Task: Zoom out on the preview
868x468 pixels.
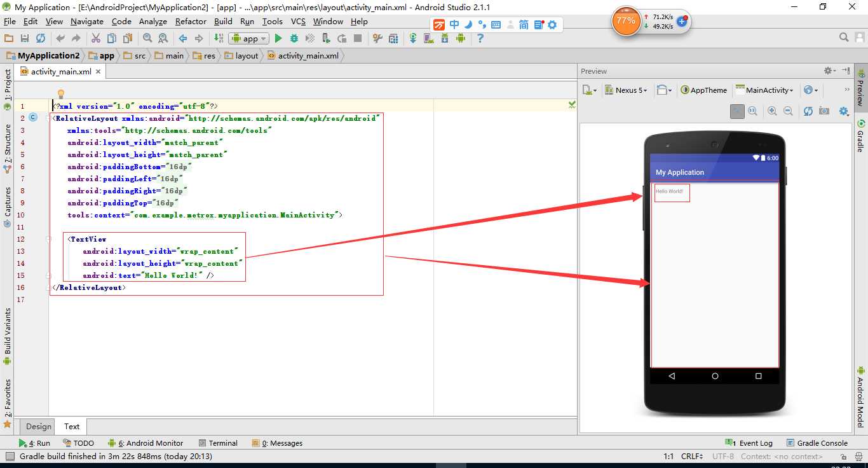Action: (x=788, y=111)
